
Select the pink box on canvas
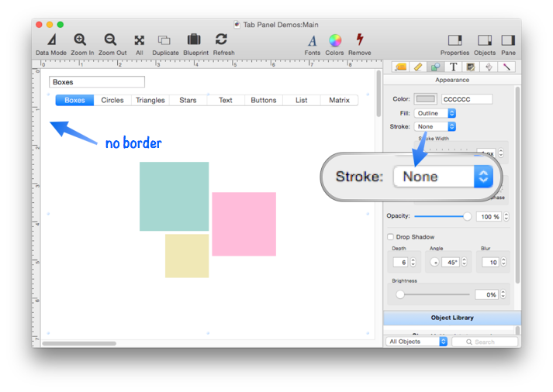click(244, 224)
